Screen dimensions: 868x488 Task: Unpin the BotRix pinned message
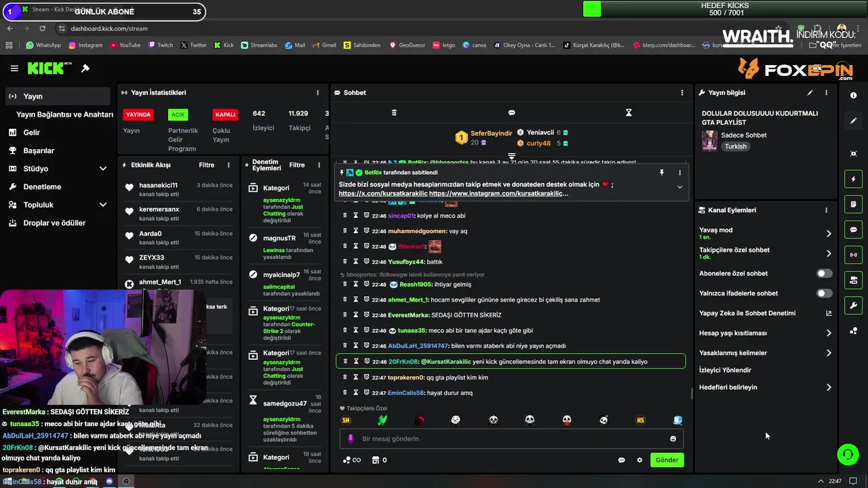(661, 173)
